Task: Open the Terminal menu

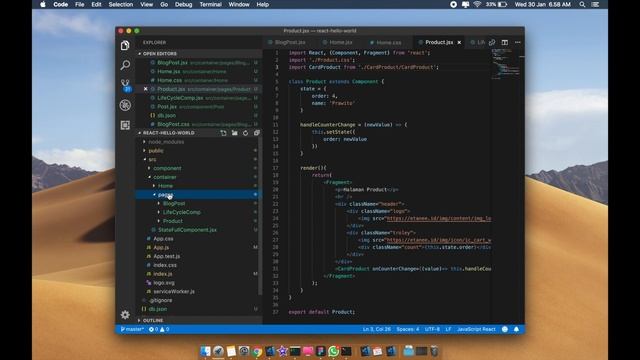Action: click(211, 4)
